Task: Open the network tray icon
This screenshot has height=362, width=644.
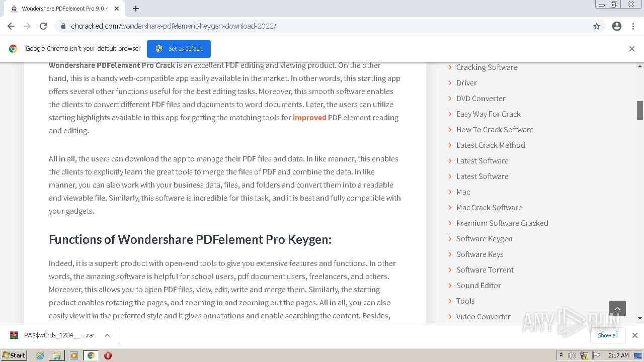Action: click(x=584, y=355)
